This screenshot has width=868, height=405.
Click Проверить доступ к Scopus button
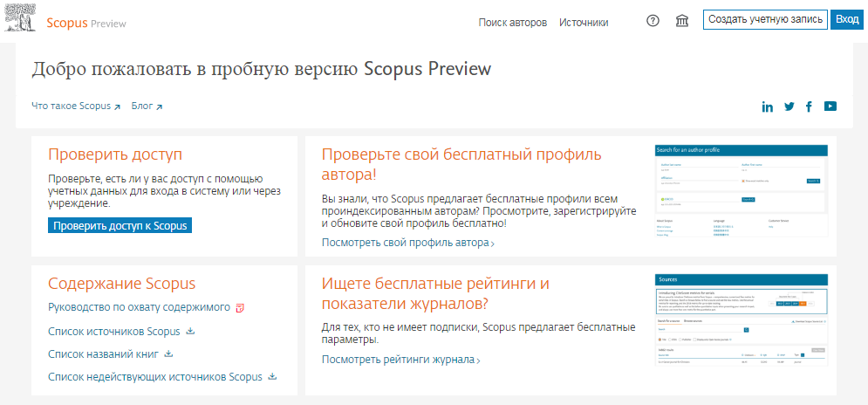120,225
